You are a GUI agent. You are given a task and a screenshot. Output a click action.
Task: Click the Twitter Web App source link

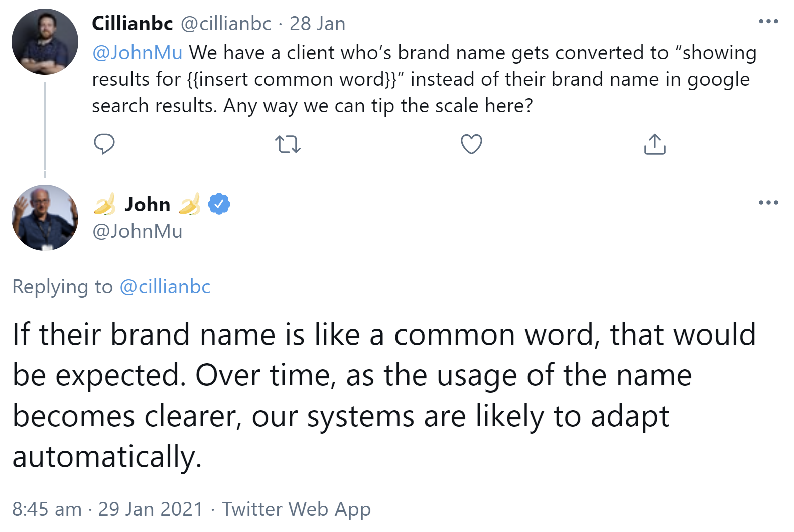[x=296, y=509]
